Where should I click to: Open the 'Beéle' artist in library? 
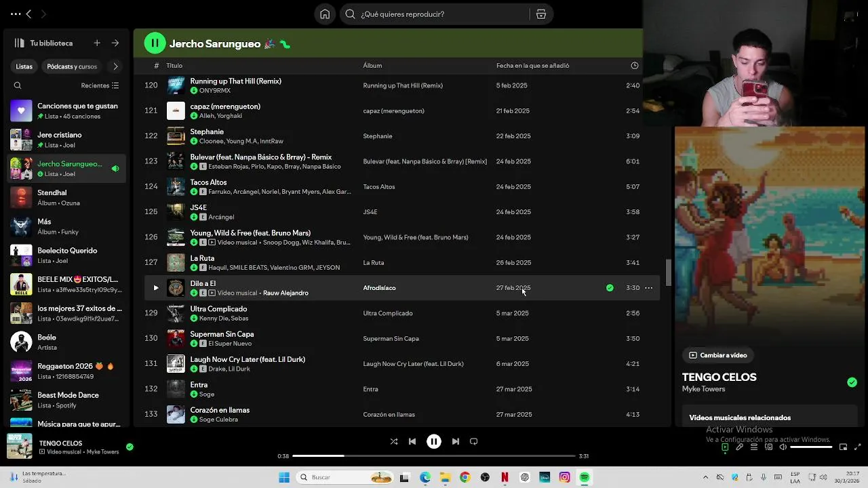coord(66,342)
